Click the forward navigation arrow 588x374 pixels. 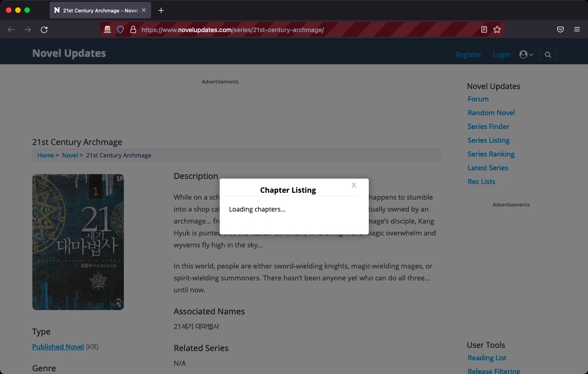tap(28, 29)
